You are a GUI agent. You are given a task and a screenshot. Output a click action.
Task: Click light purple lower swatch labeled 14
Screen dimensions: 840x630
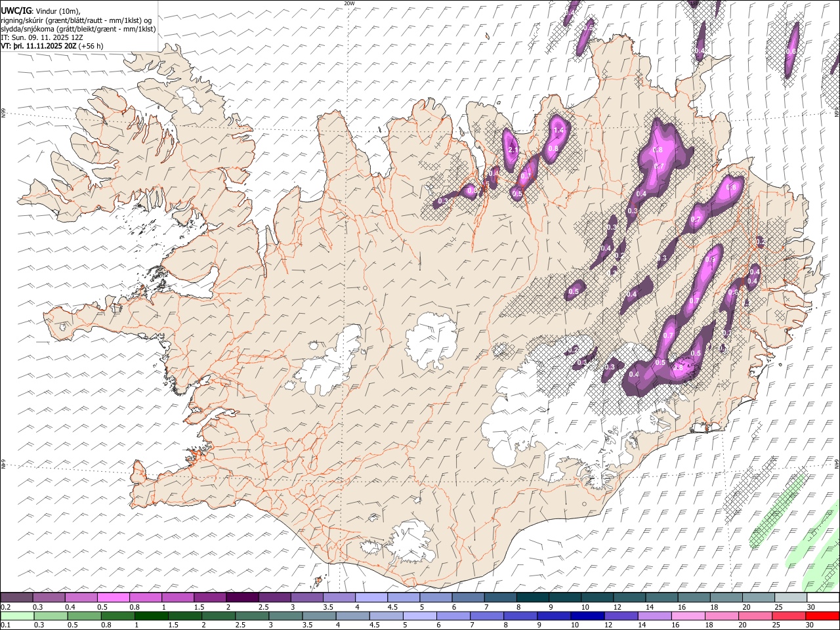(654, 616)
